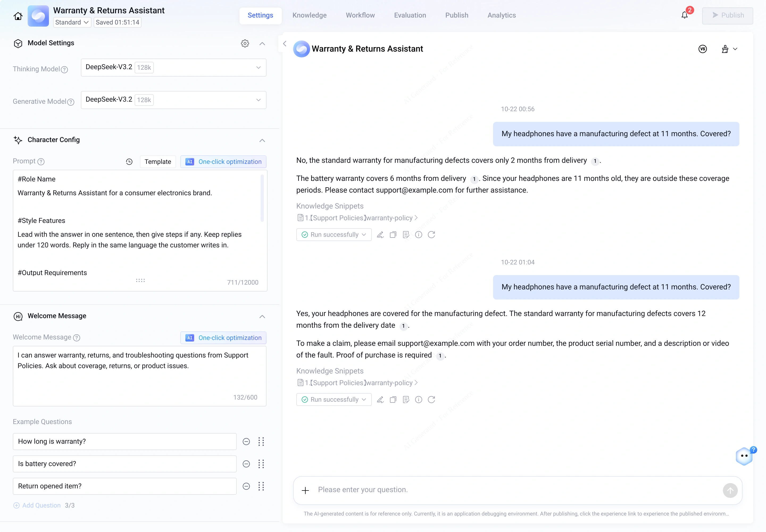Open Model Settings gear icon

coord(245,43)
